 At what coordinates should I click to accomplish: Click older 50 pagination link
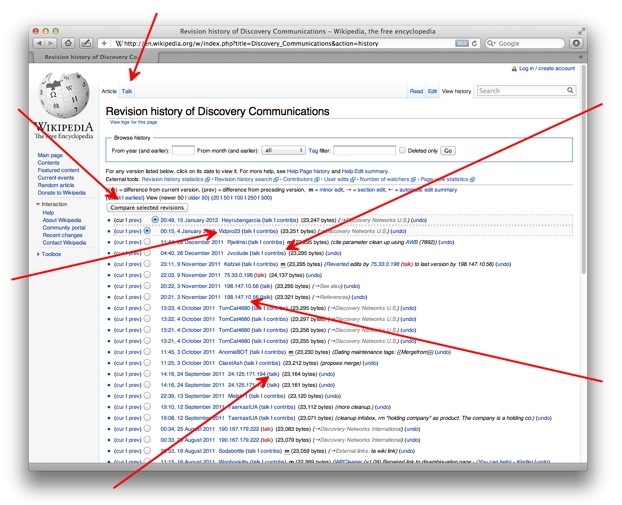coord(197,198)
